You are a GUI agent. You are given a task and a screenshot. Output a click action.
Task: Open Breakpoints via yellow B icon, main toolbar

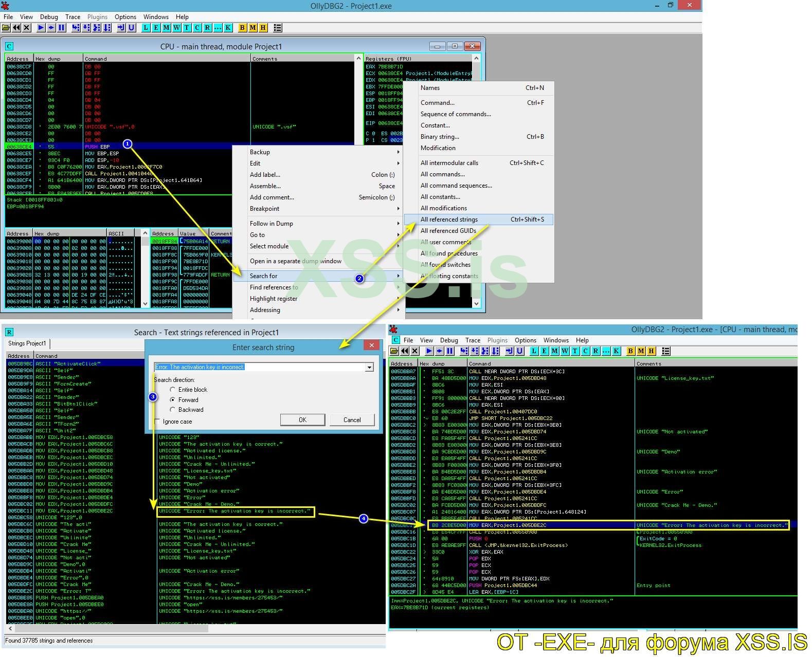(242, 28)
